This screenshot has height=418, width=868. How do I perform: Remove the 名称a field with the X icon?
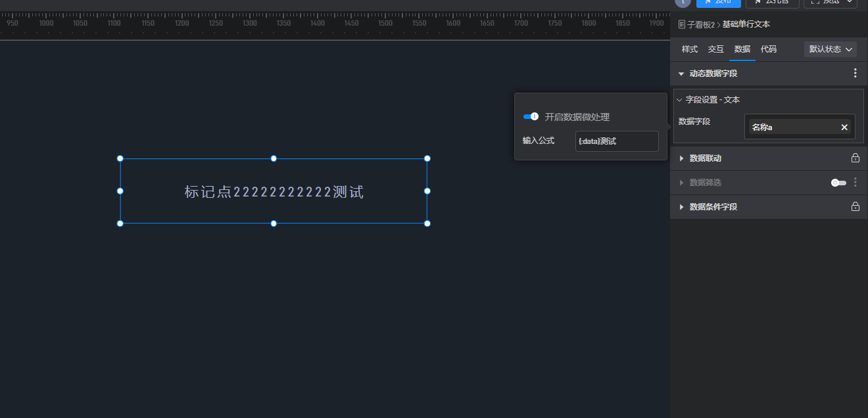[x=844, y=128]
